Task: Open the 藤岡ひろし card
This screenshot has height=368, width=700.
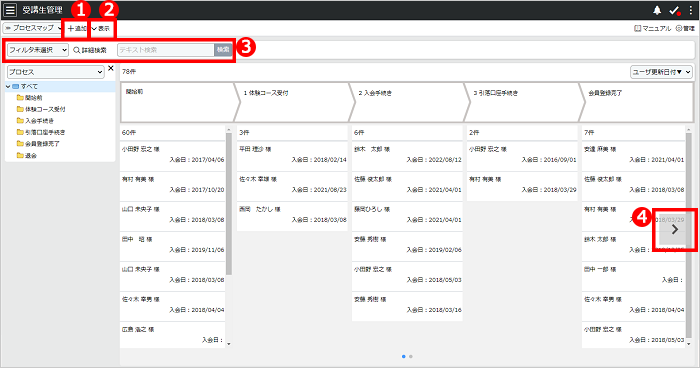Action: (407, 215)
